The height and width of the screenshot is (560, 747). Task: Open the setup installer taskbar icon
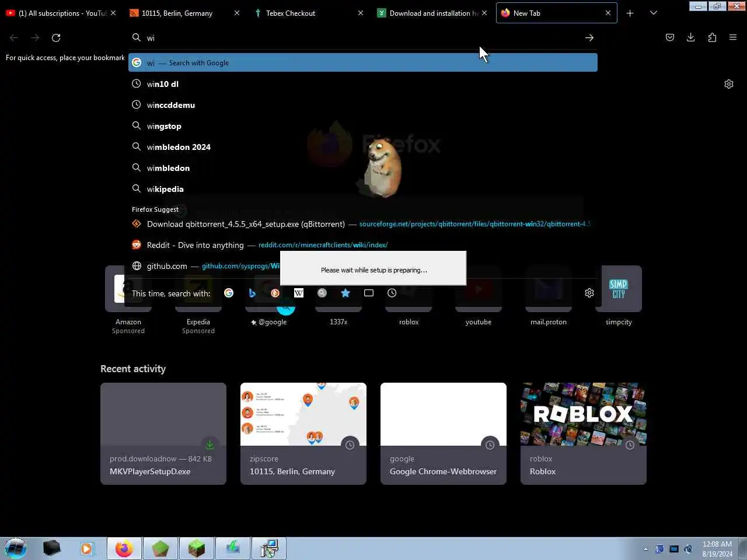[269, 548]
